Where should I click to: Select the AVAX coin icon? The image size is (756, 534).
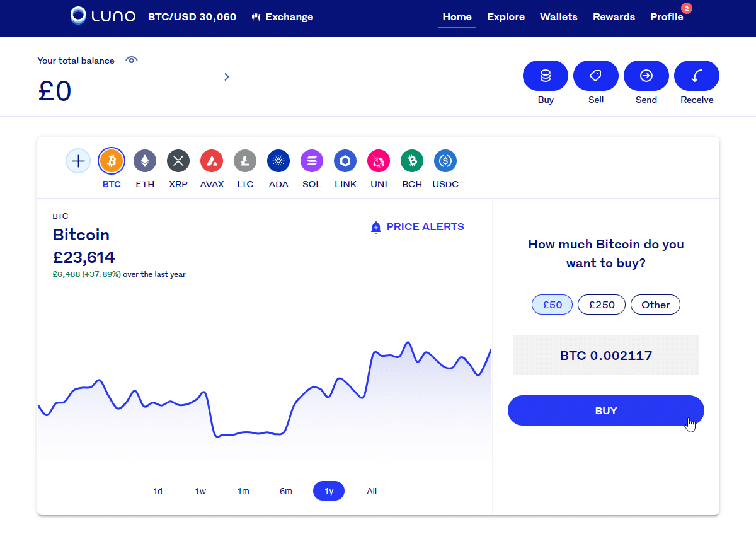(x=212, y=161)
